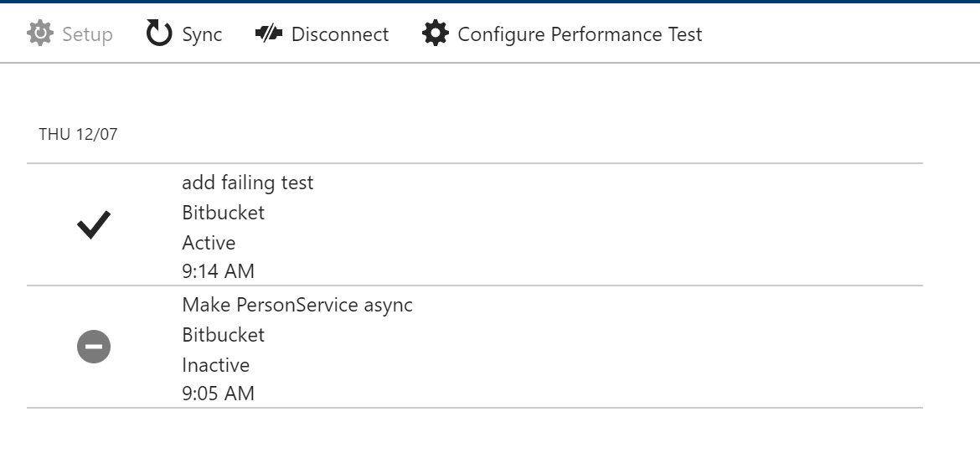Click the Setup gear icon
Screen dimensions: 980x458
tap(40, 33)
